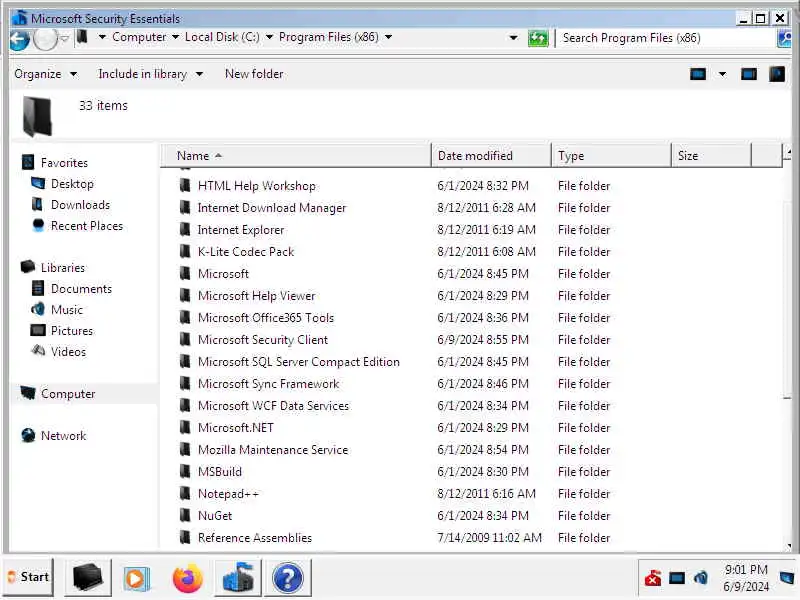
Task: Click the green Refresh button
Action: pyautogui.click(x=538, y=38)
